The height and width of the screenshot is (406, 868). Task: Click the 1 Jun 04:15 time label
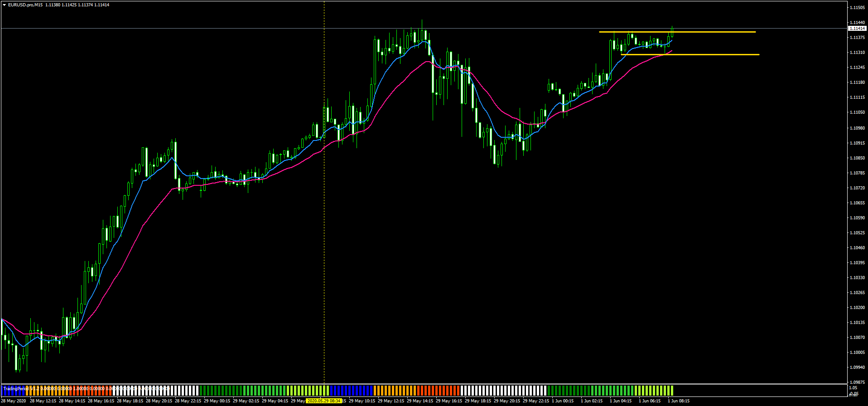click(621, 401)
